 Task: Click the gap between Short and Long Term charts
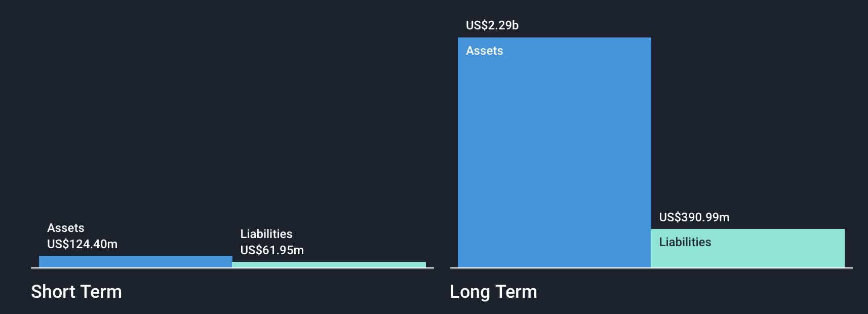442,152
